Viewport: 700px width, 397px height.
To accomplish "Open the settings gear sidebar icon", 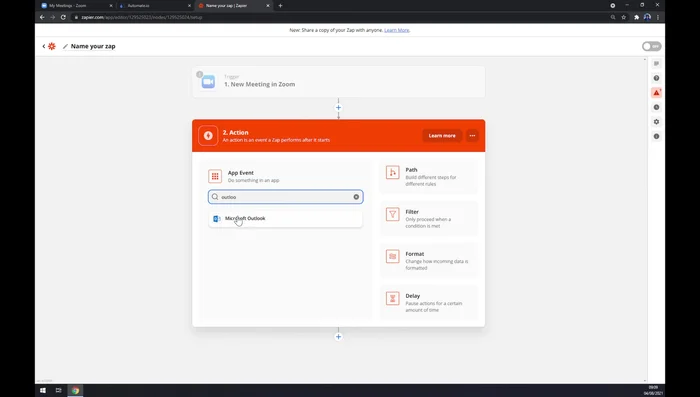I will tap(656, 122).
